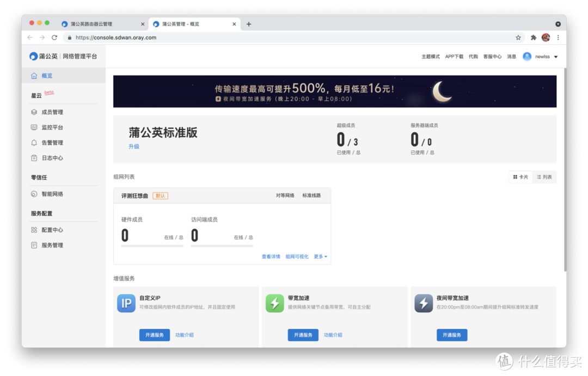Viewport: 588px width, 376px height.
Task: Open the 日志中心 log center
Action: coord(52,158)
